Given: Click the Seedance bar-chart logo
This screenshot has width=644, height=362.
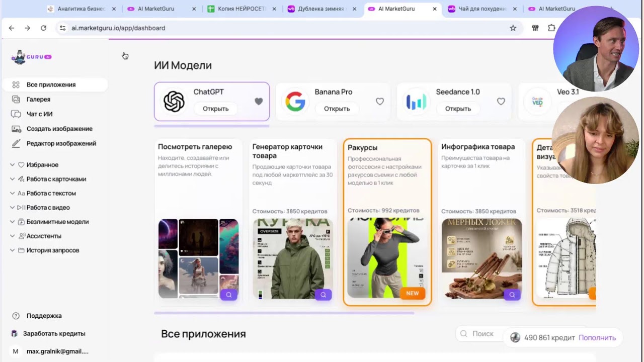Looking at the screenshot, I should point(417,102).
